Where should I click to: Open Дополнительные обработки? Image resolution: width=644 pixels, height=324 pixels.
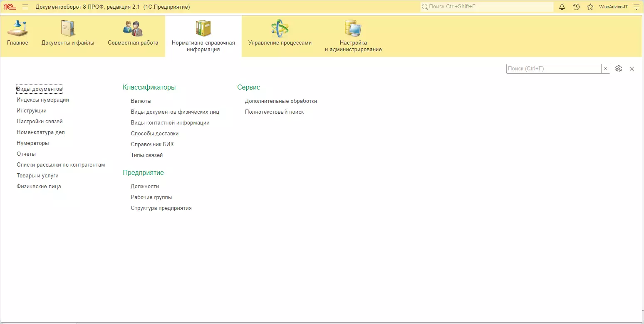[x=281, y=101]
